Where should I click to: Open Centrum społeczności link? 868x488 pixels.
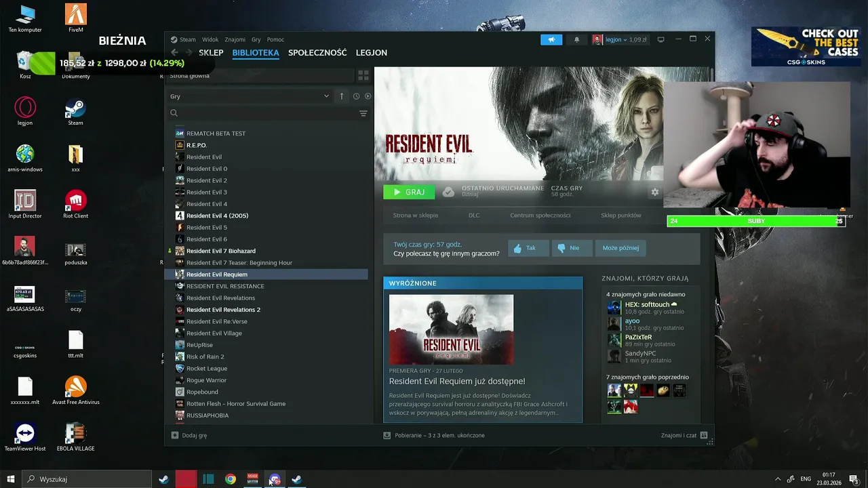540,216
